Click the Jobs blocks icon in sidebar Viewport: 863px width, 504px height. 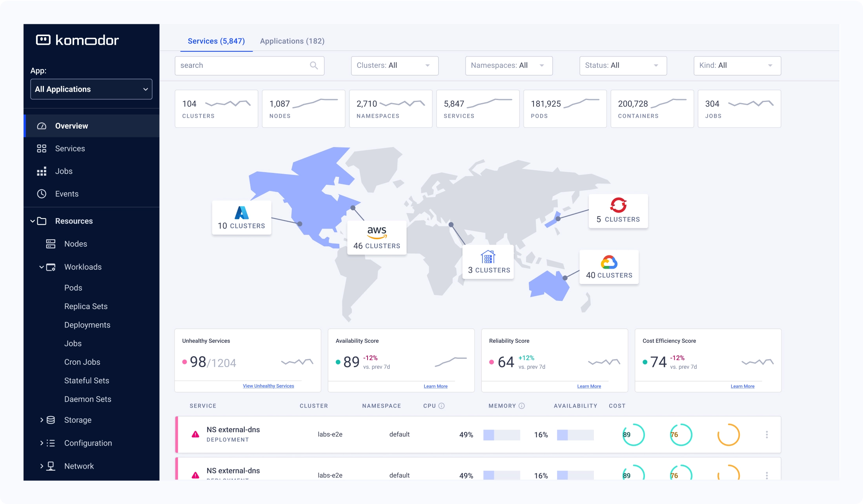click(x=42, y=171)
